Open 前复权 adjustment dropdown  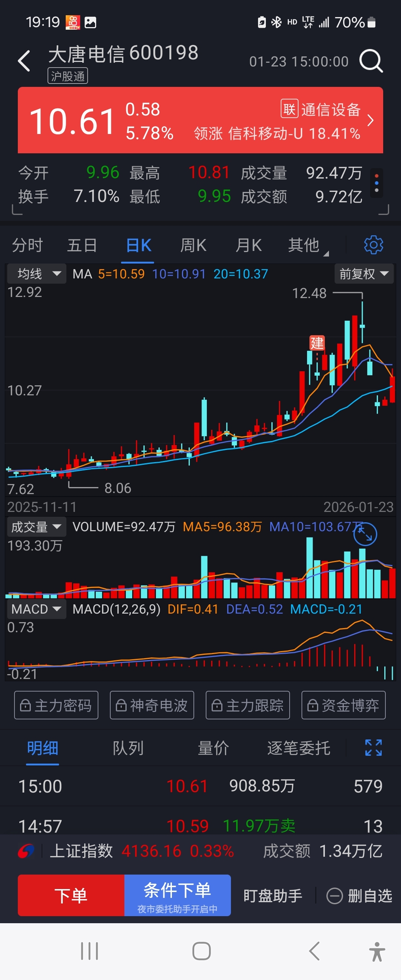pyautogui.click(x=364, y=274)
